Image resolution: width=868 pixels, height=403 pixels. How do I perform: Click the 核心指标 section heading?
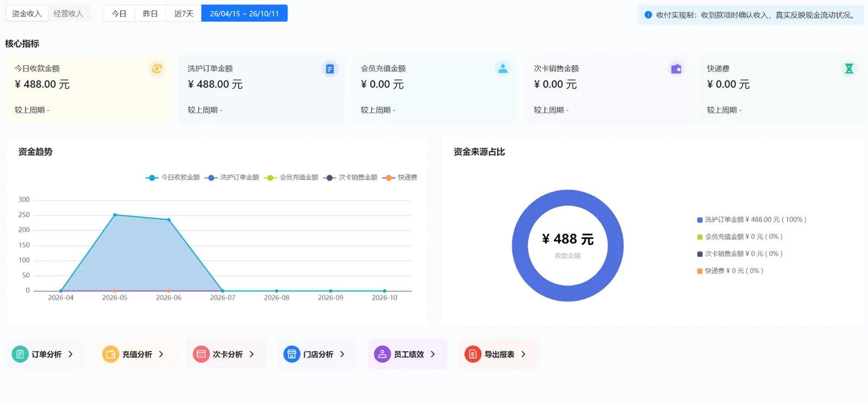[22, 43]
